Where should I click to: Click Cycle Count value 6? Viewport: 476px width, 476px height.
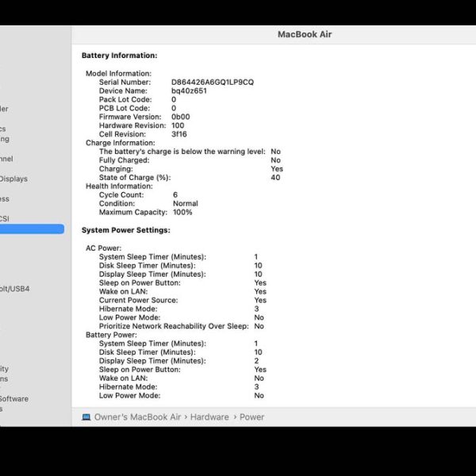(x=175, y=195)
